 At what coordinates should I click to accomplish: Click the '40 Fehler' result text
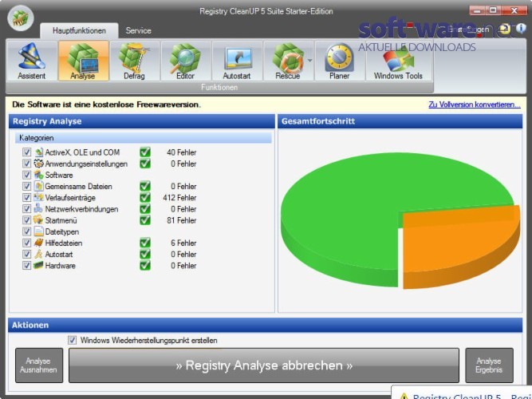(x=182, y=152)
